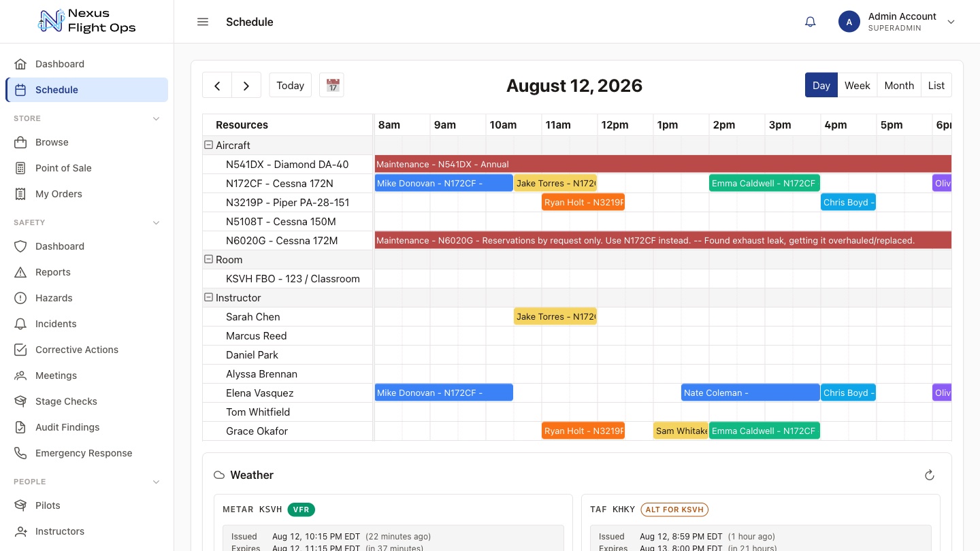
Task: Open the Instructors page
Action: (x=86, y=531)
